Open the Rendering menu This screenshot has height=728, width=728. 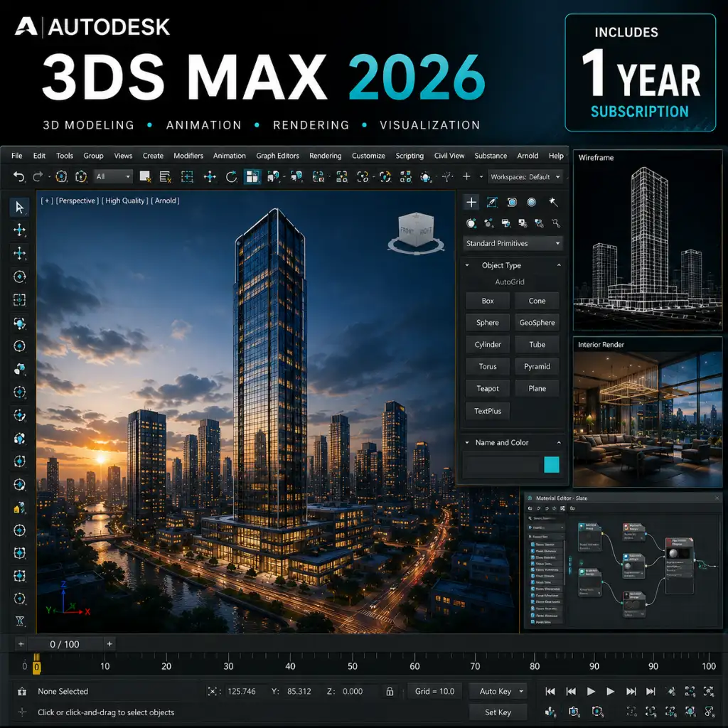tap(325, 156)
